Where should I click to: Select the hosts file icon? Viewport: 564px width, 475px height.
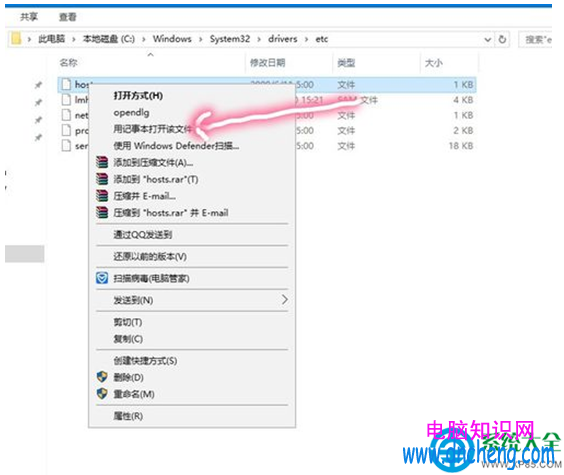click(x=66, y=85)
